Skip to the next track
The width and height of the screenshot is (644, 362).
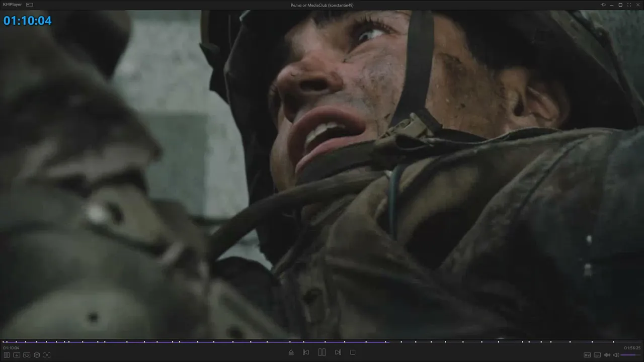pyautogui.click(x=338, y=352)
